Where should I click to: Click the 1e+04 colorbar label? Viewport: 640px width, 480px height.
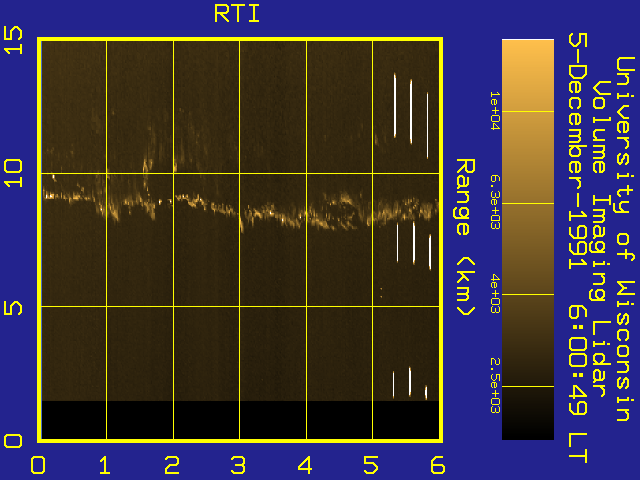(x=495, y=111)
